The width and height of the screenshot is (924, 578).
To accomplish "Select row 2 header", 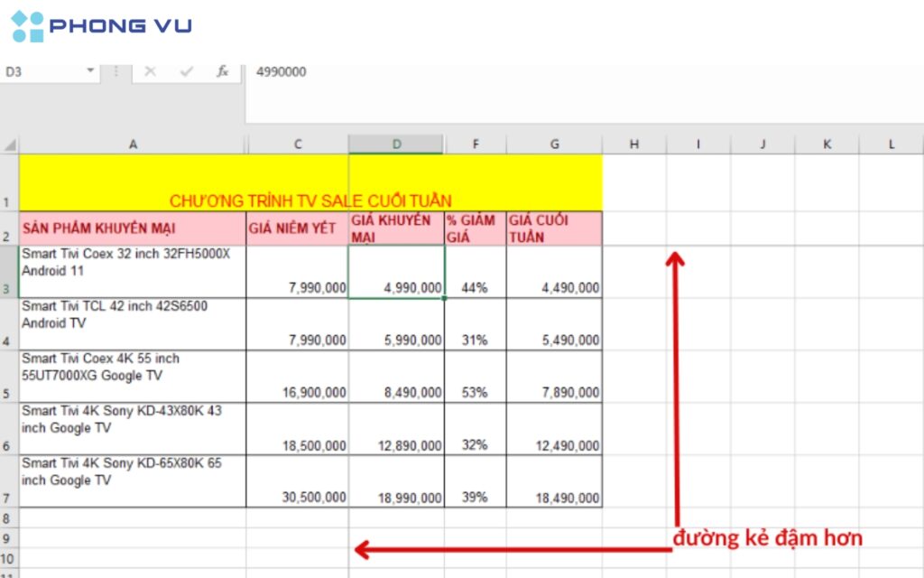I will coord(9,228).
